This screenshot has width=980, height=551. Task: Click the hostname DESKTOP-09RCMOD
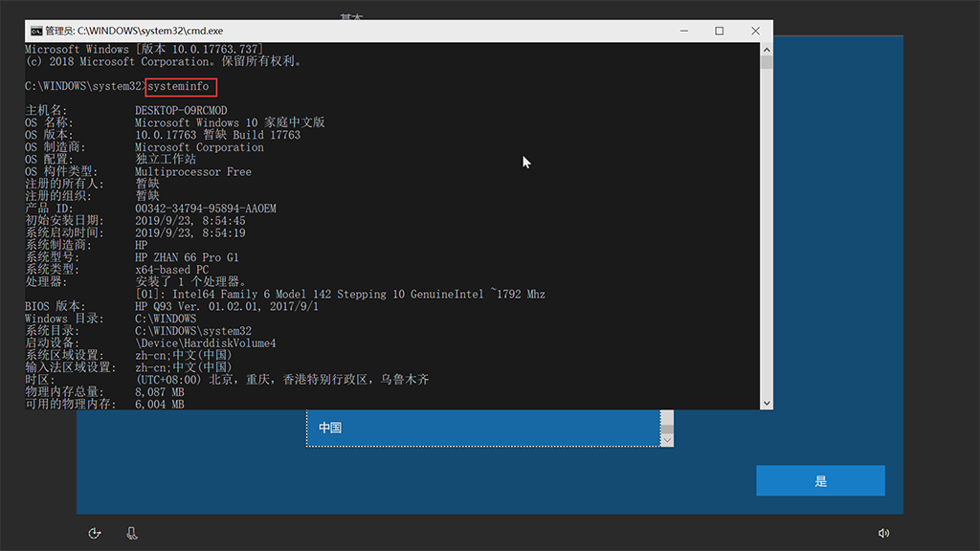pyautogui.click(x=181, y=111)
